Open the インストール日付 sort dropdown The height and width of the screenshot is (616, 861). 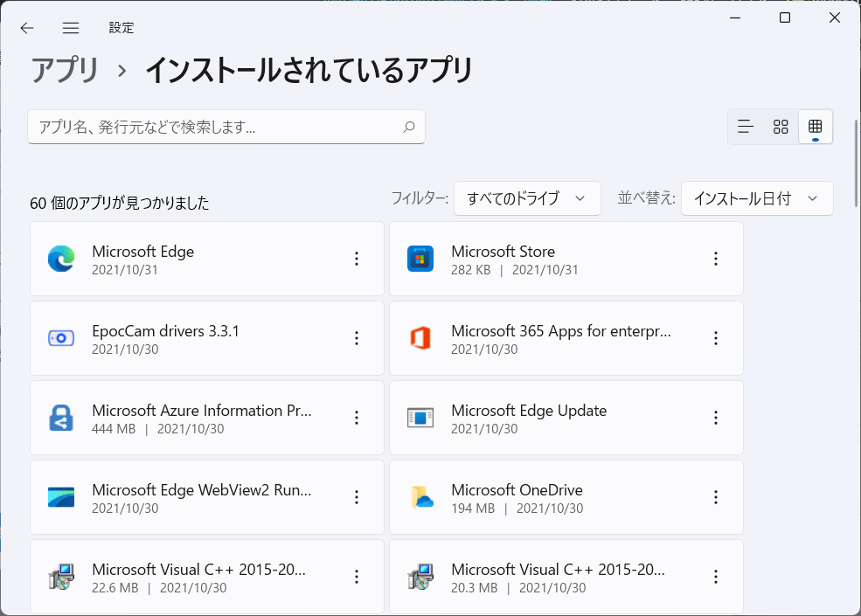point(757,198)
